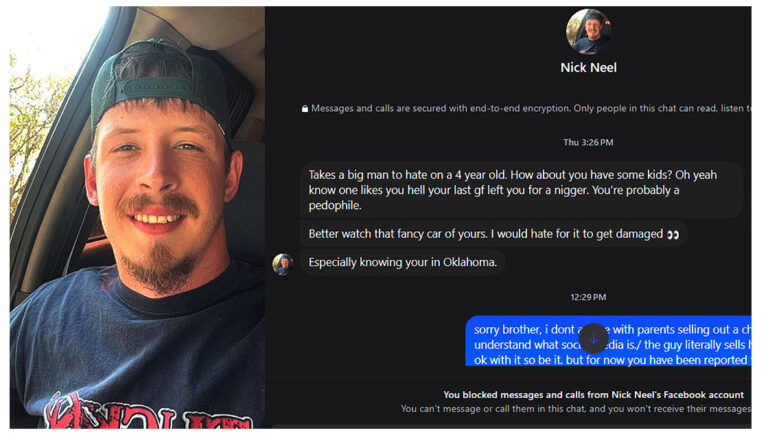Select the "Especially knowing your in Oklahoma" message
This screenshot has height=433, width=768.
point(403,263)
